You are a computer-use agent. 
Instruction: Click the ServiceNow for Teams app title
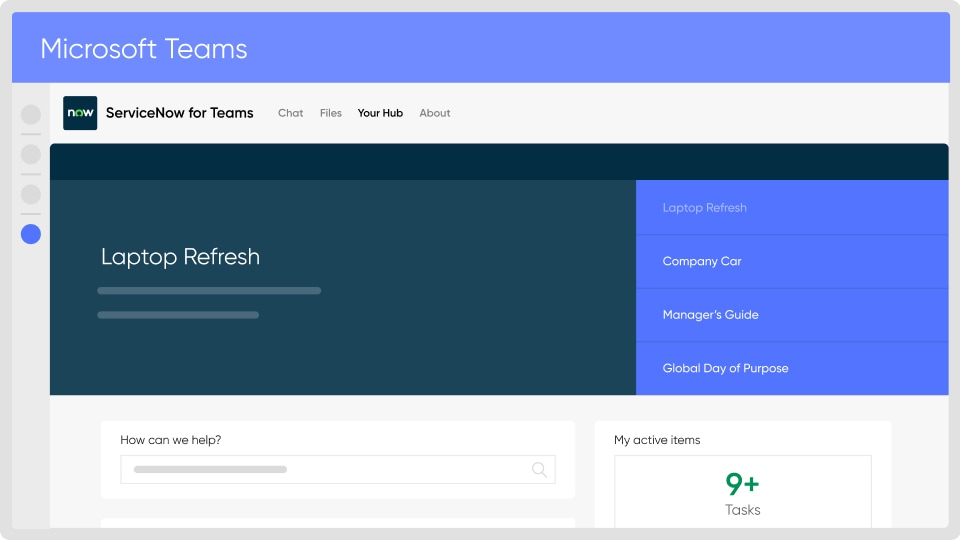pyautogui.click(x=180, y=113)
